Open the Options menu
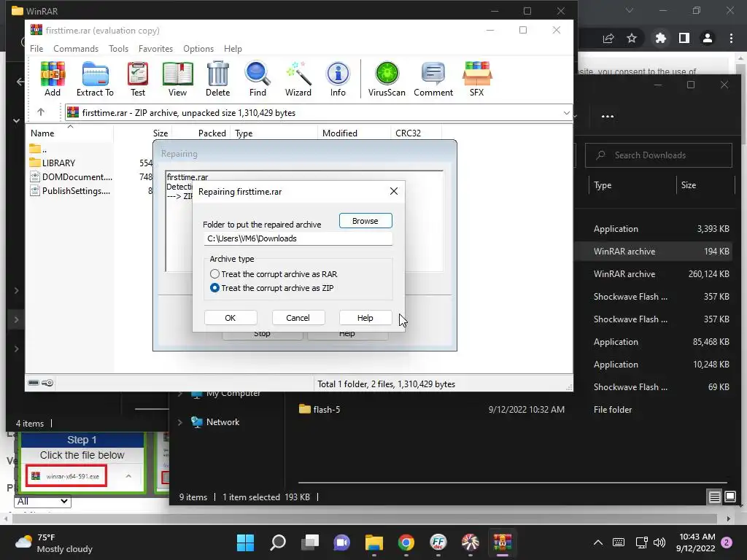747x560 pixels. [198, 49]
